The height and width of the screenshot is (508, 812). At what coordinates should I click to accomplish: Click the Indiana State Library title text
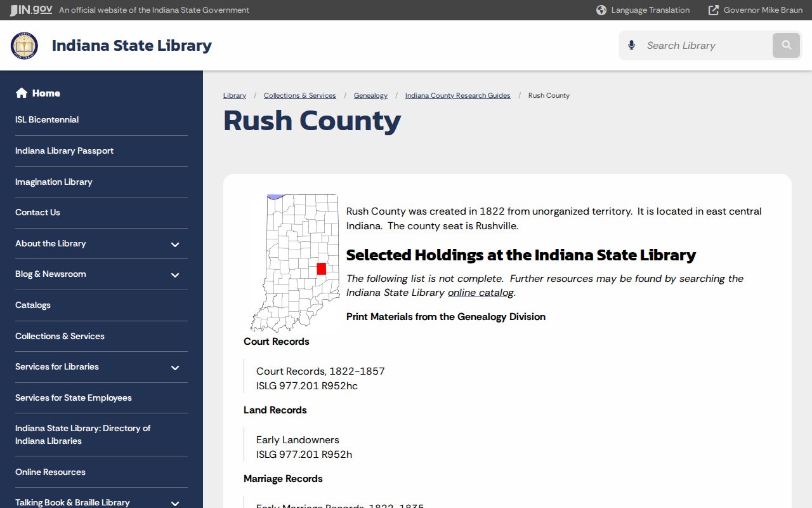tap(132, 46)
